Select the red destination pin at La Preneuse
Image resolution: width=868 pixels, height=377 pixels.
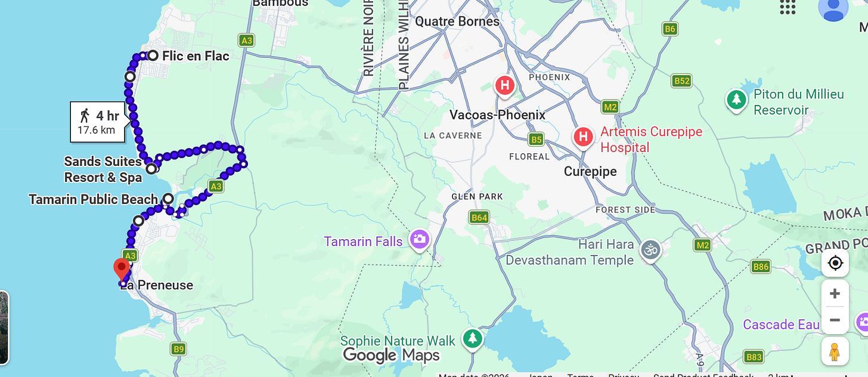(x=122, y=270)
